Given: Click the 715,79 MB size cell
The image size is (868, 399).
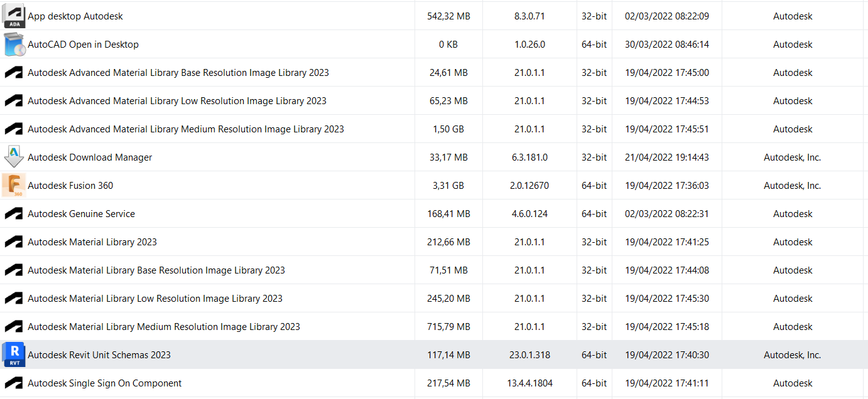Looking at the screenshot, I should (x=448, y=327).
